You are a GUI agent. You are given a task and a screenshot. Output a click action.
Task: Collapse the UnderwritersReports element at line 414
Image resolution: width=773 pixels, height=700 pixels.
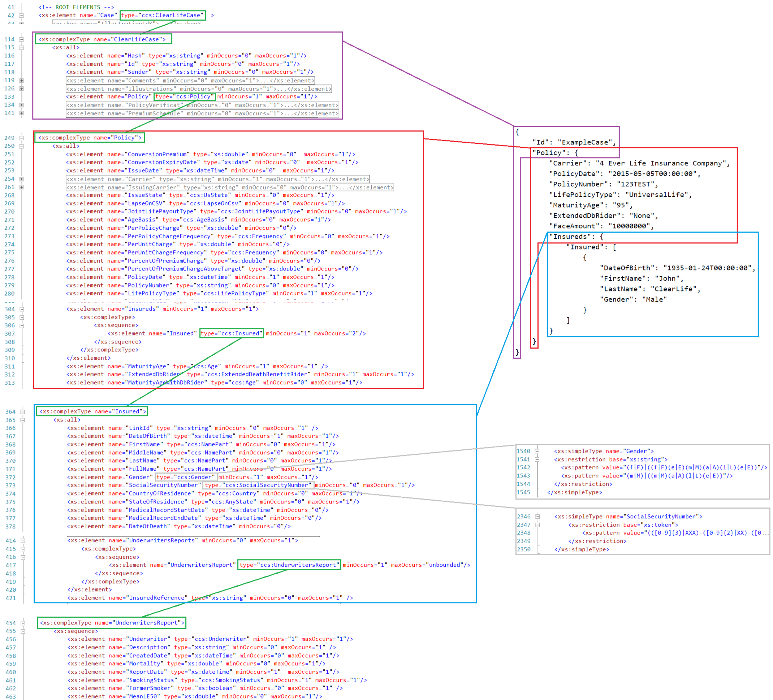click(x=23, y=541)
